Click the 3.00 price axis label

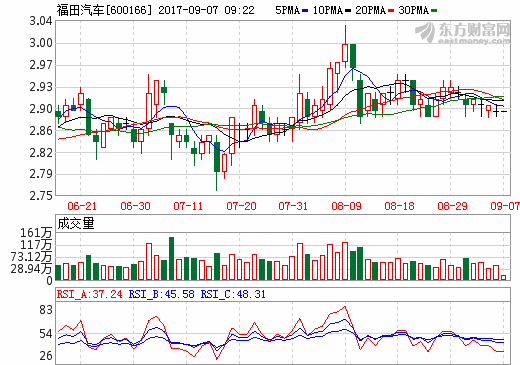click(x=41, y=43)
